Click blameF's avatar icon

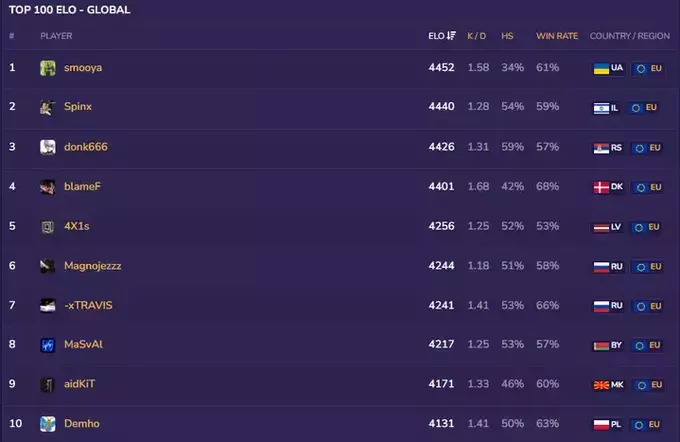[48, 187]
